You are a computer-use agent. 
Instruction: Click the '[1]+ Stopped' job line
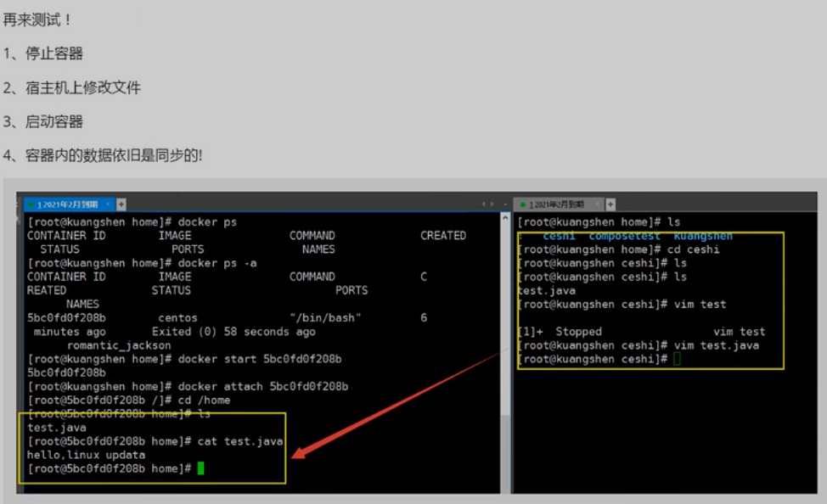(641, 332)
